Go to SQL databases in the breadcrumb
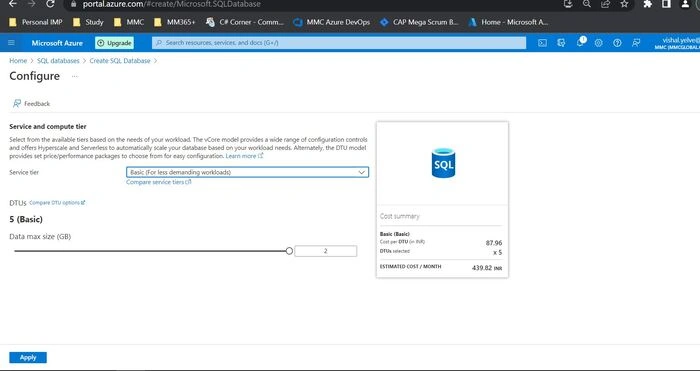This screenshot has height=371, width=700. [58, 61]
